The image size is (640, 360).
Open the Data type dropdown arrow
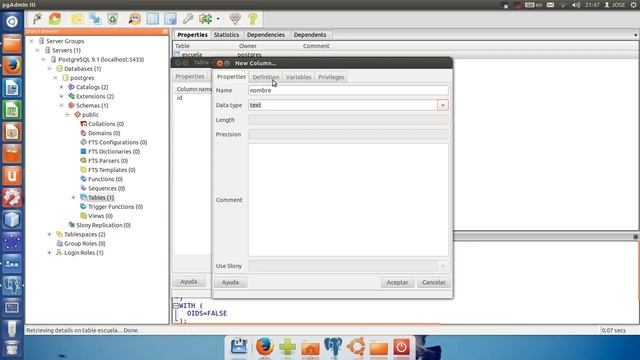(443, 105)
